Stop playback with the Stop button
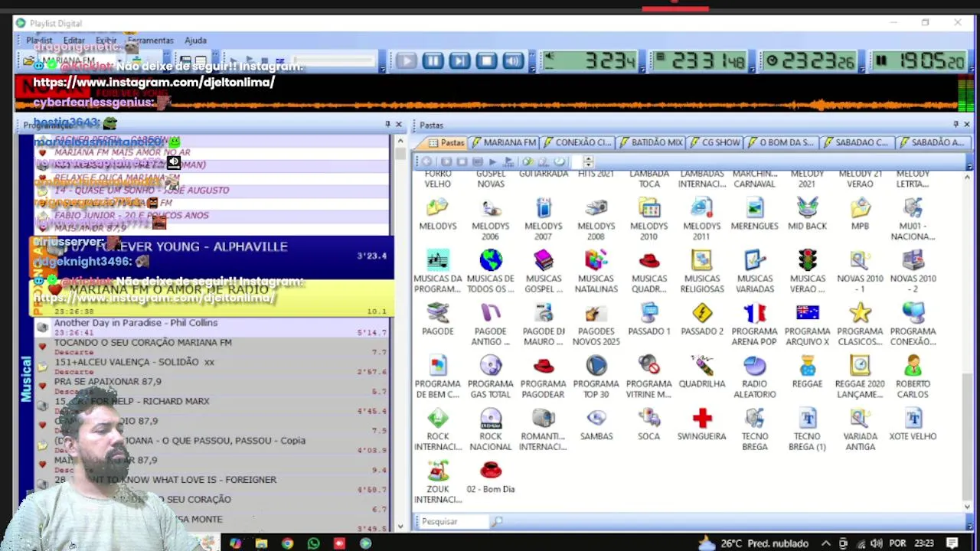980x551 pixels. tap(486, 61)
